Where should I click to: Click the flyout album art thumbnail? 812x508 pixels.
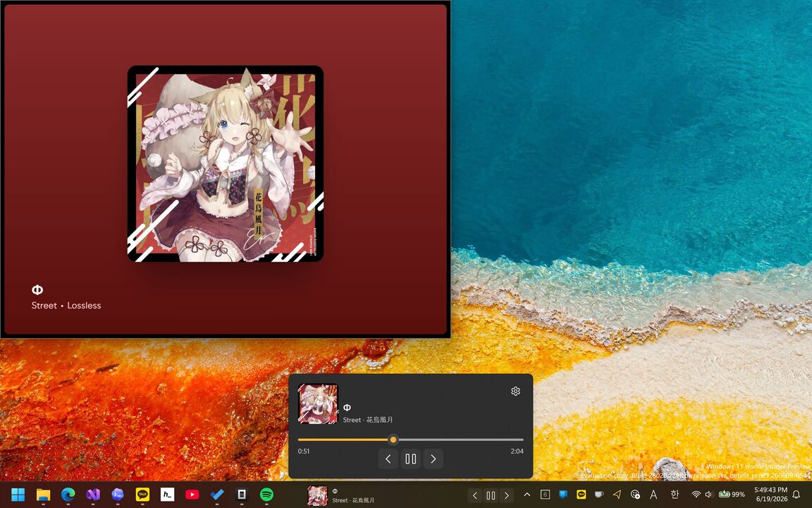[318, 404]
